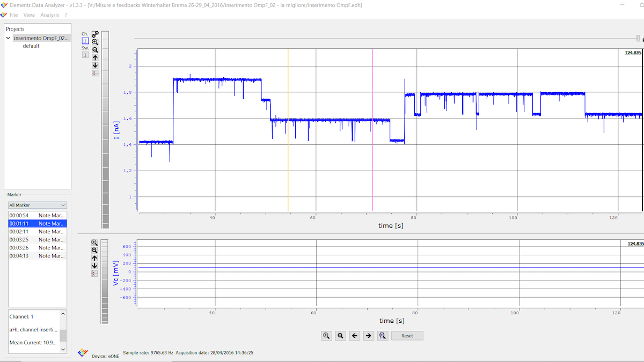Zoom out the current plot vertically
Screen dimensions: 644x362
[x=95, y=50]
